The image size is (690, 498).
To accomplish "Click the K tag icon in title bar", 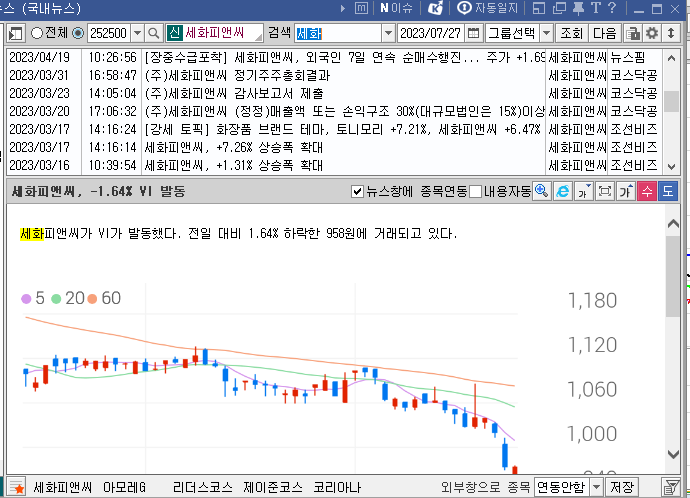I will click(435, 8).
